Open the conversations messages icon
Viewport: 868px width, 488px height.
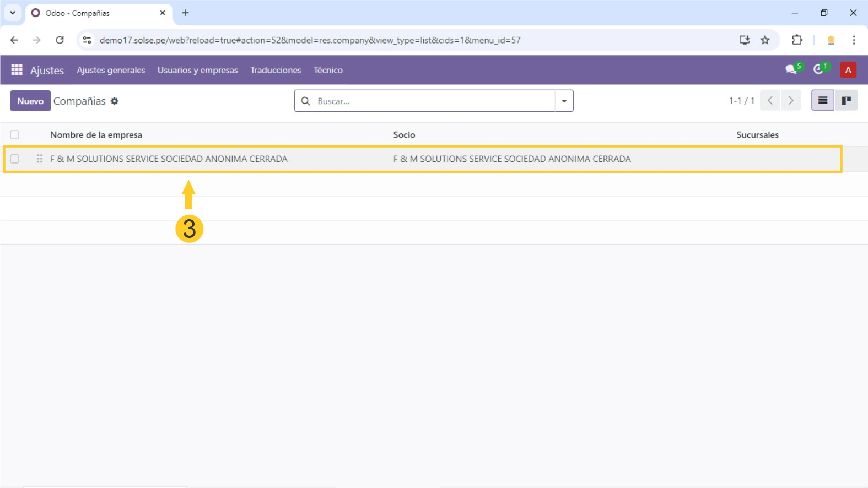[792, 69]
